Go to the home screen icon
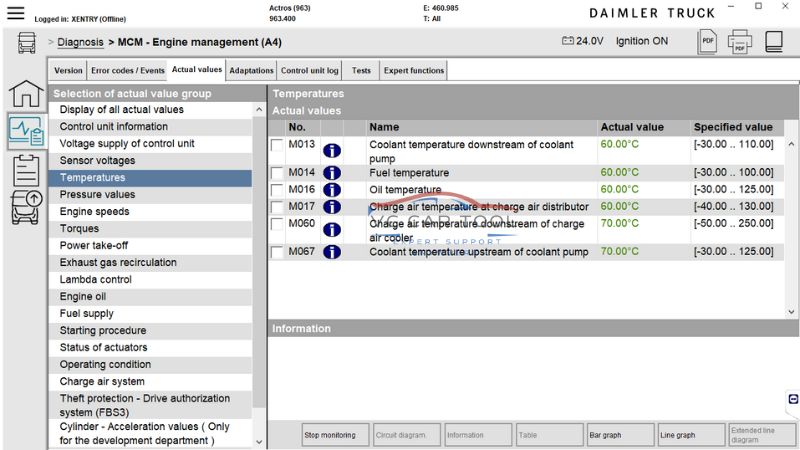Screen dimensions: 800x450 [x=26, y=94]
